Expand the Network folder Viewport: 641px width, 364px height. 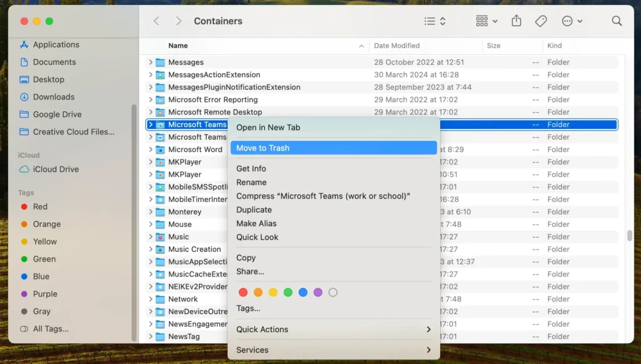150,299
